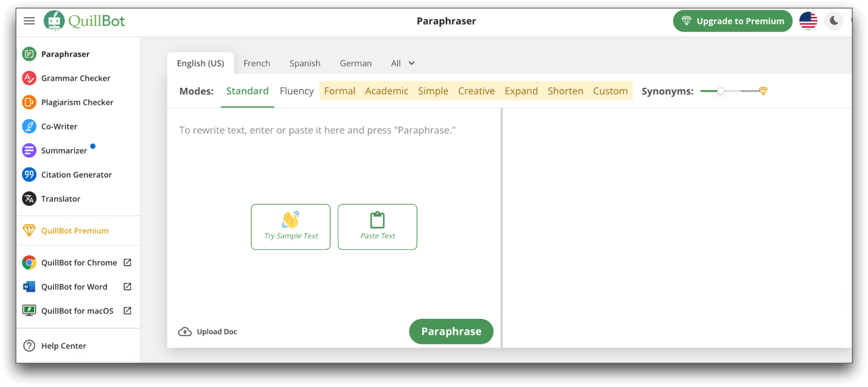Viewport: 868px width, 387px height.
Task: Choose the Fluency mode
Action: [x=297, y=91]
